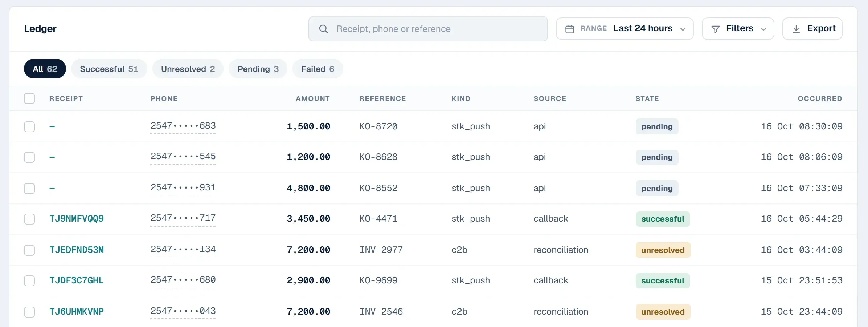Select the TJEDFND53M row checkbox

coord(29,250)
